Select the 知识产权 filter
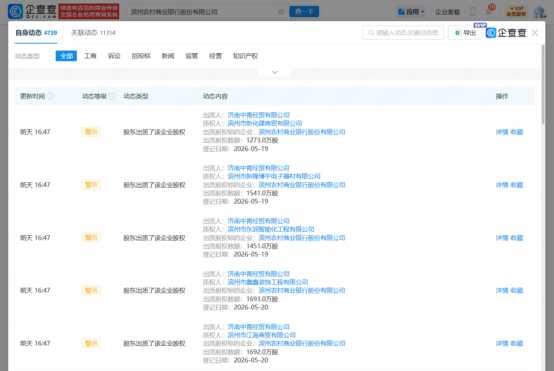The height and width of the screenshot is (371, 554). point(245,56)
